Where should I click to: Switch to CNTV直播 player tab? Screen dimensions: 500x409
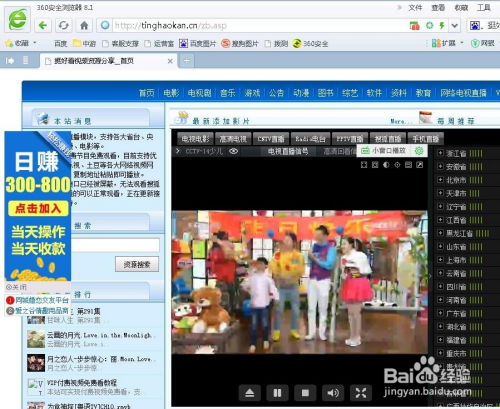[271, 139]
